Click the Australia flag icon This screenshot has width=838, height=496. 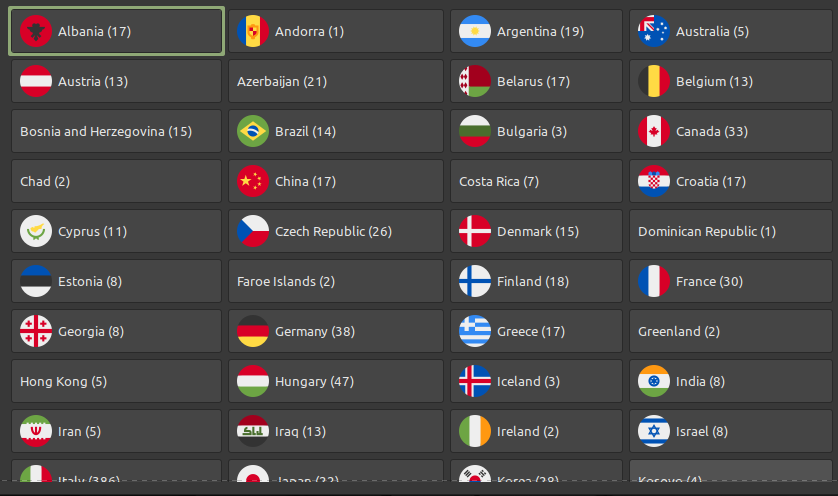click(654, 32)
